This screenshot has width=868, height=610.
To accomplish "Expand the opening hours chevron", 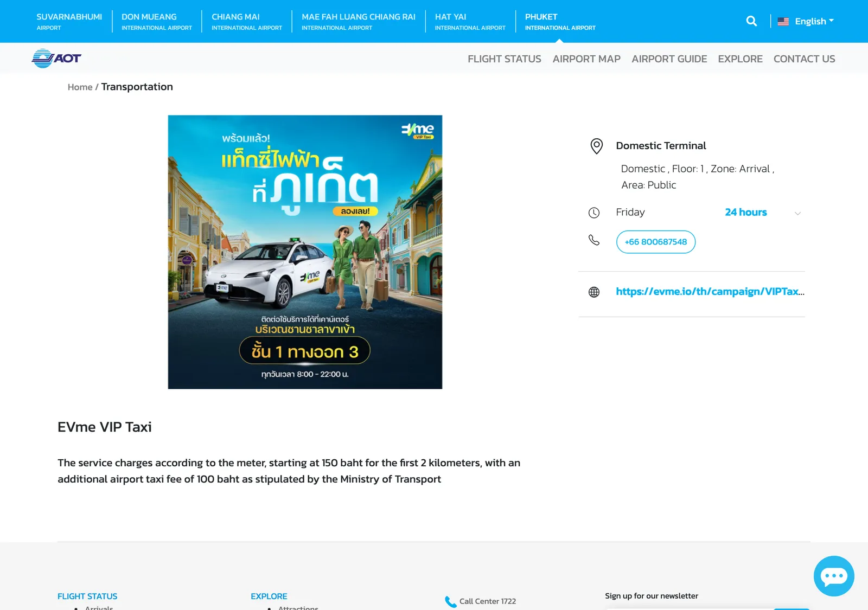I will pyautogui.click(x=797, y=213).
